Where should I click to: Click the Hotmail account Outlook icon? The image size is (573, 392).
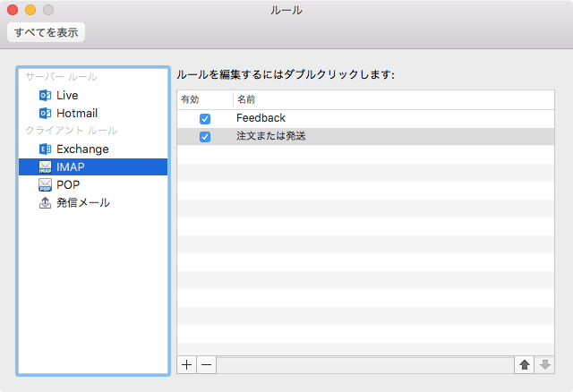pyautogui.click(x=45, y=114)
